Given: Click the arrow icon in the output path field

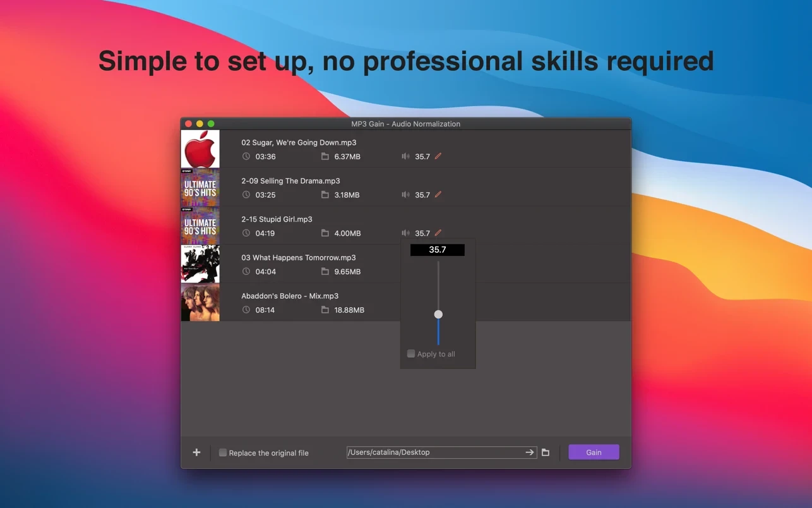Looking at the screenshot, I should (x=530, y=452).
